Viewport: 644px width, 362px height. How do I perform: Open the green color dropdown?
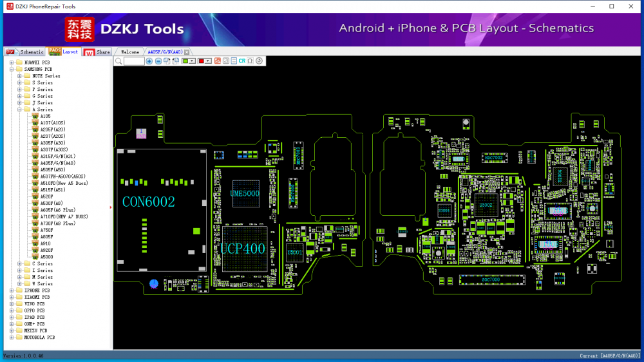click(x=193, y=61)
